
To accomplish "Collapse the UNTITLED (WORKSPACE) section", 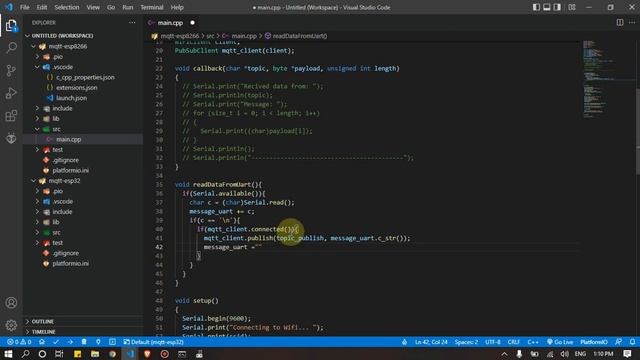I will 83,36.
